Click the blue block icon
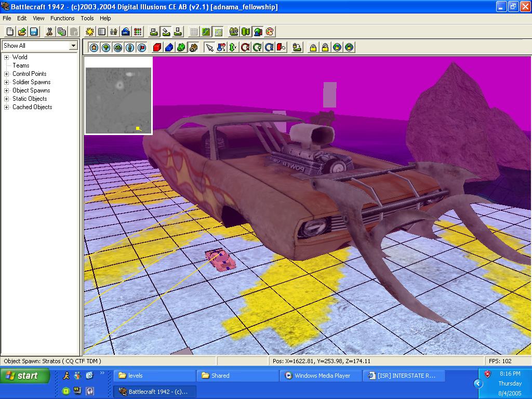The height and width of the screenshot is (399, 532). click(169, 47)
